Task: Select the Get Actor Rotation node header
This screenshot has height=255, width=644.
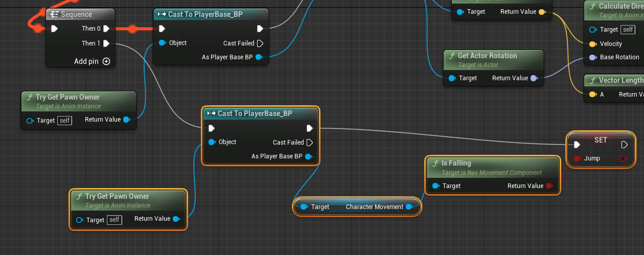Action: click(x=488, y=56)
